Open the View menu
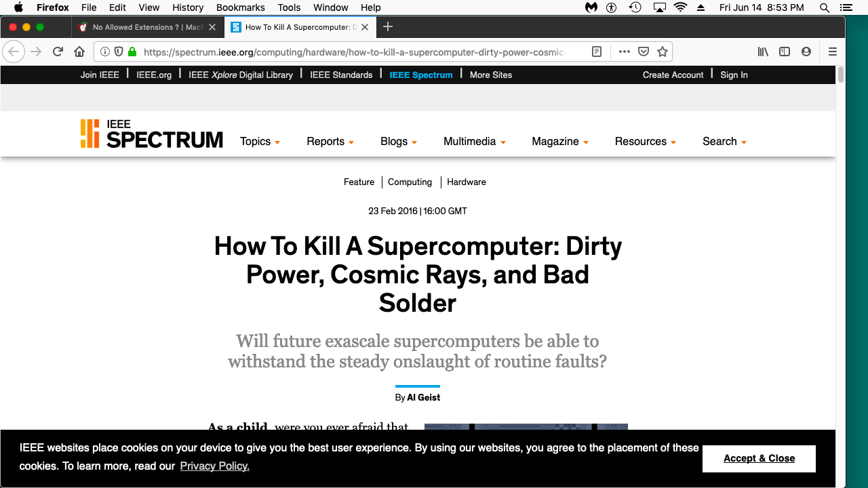 click(149, 7)
